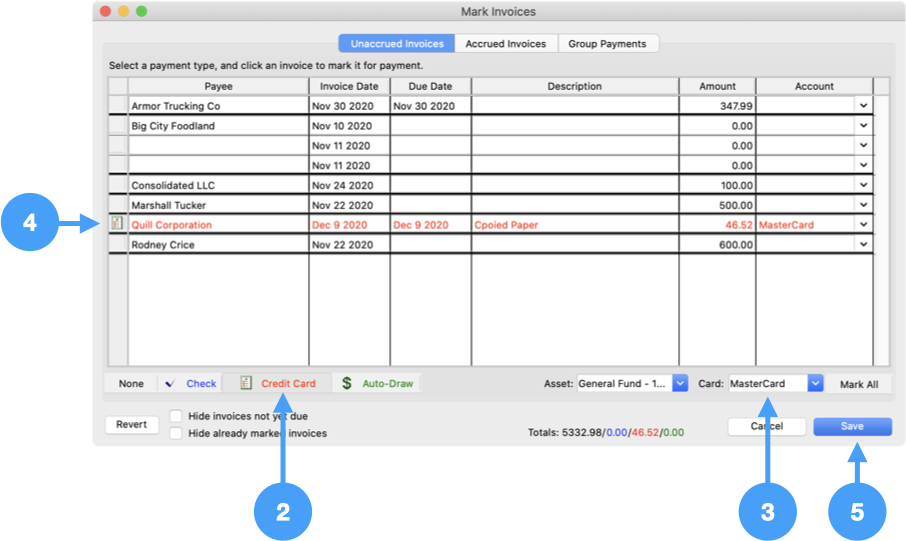Click the mark box for Armor Trucking Co
This screenshot has height=541, width=906.
[117, 106]
